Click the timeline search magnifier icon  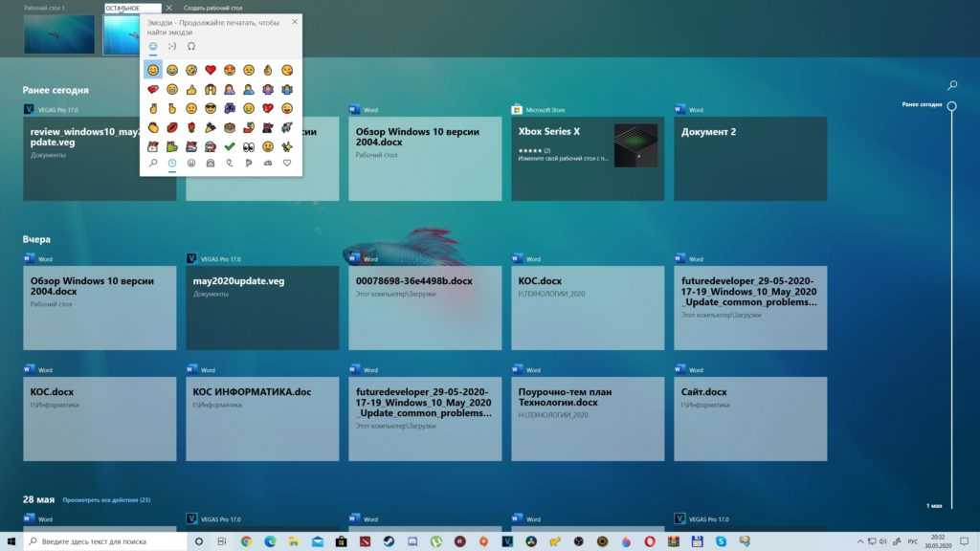coord(952,85)
